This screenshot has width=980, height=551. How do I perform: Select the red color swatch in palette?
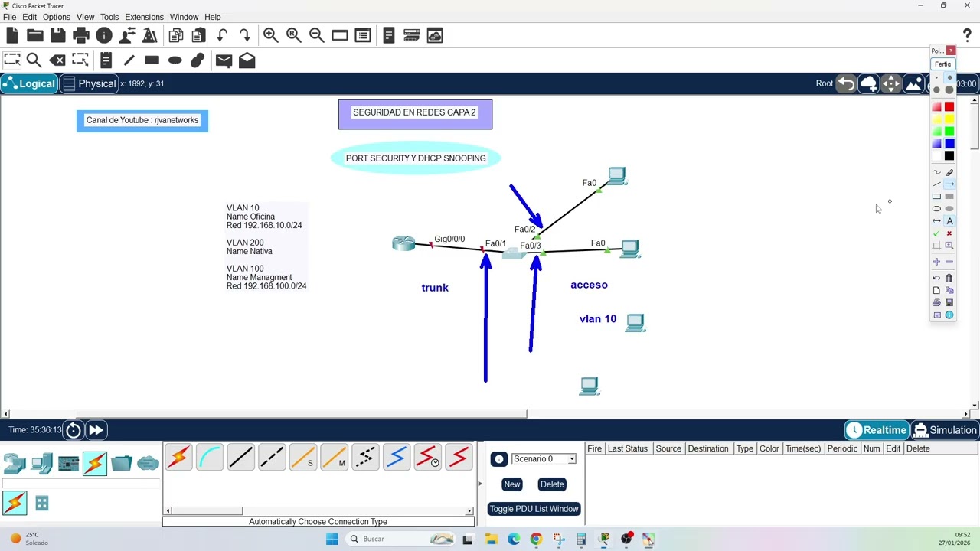(949, 106)
